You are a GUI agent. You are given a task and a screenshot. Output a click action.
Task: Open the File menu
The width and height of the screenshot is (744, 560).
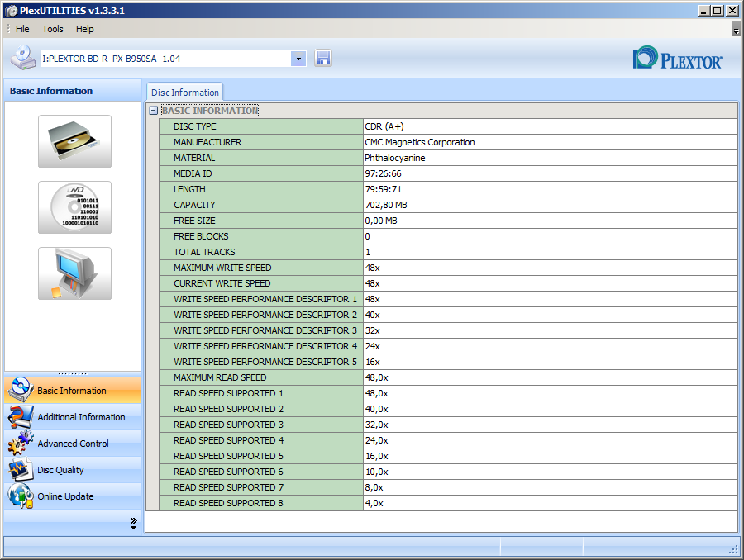coord(22,29)
